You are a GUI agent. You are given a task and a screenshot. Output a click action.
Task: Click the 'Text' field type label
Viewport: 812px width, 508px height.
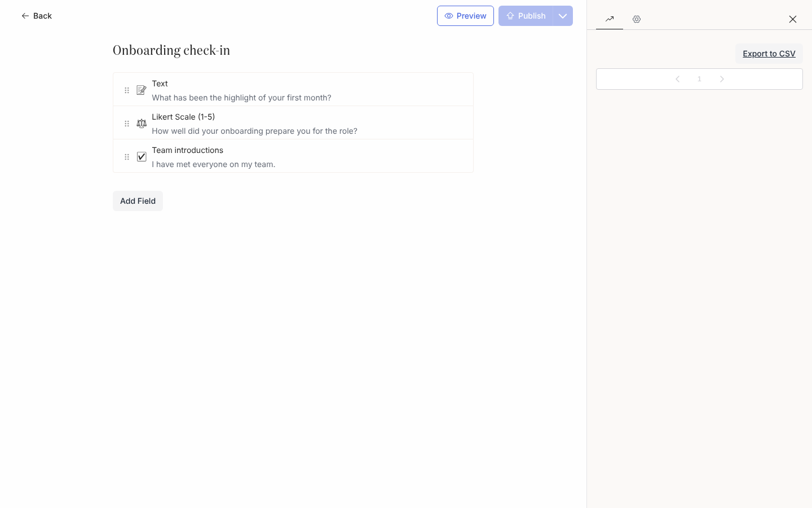pyautogui.click(x=160, y=84)
